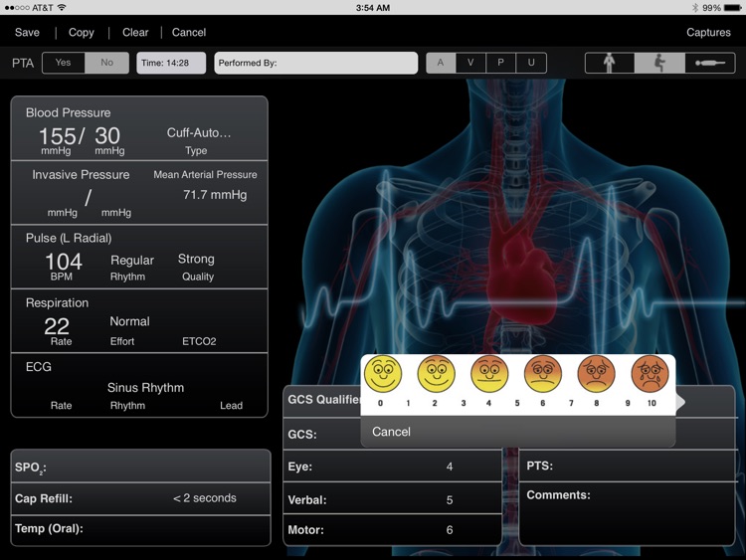Tap the Wi-Fi signal icon

62,8
